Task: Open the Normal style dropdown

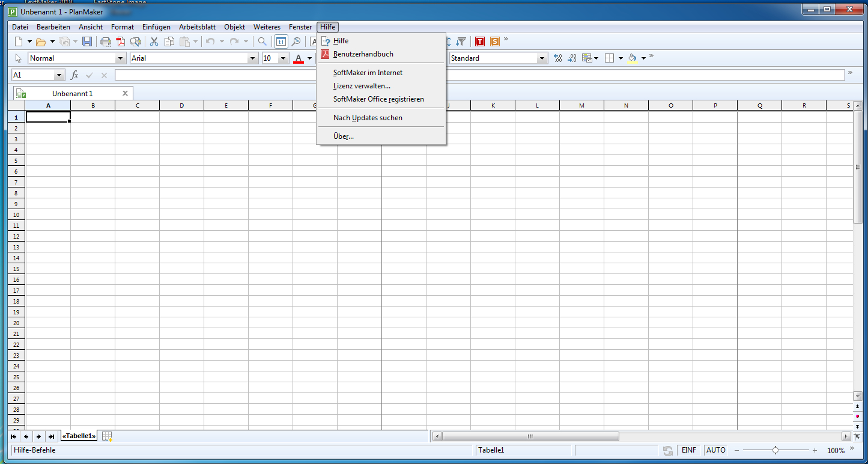Action: [120, 58]
